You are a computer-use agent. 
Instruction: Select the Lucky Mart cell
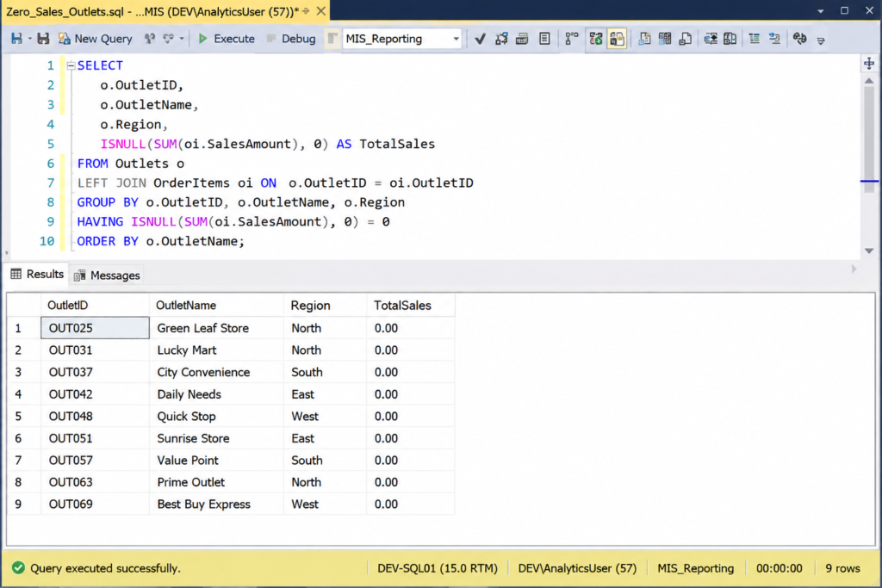point(216,350)
